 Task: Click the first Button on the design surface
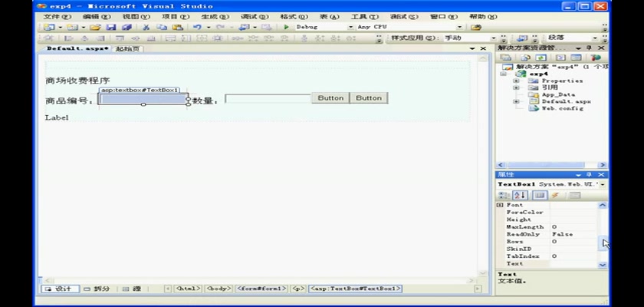330,98
